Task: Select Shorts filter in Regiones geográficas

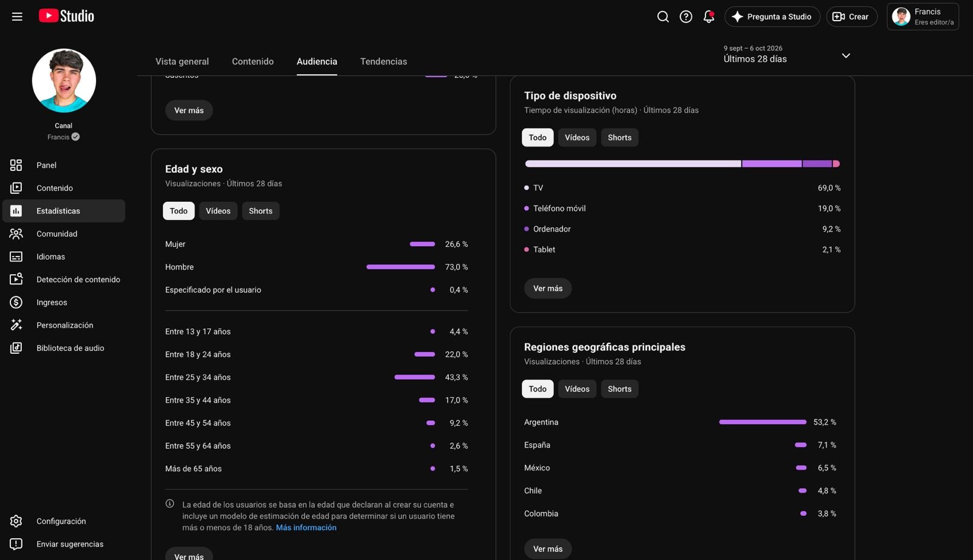Action: pos(620,389)
